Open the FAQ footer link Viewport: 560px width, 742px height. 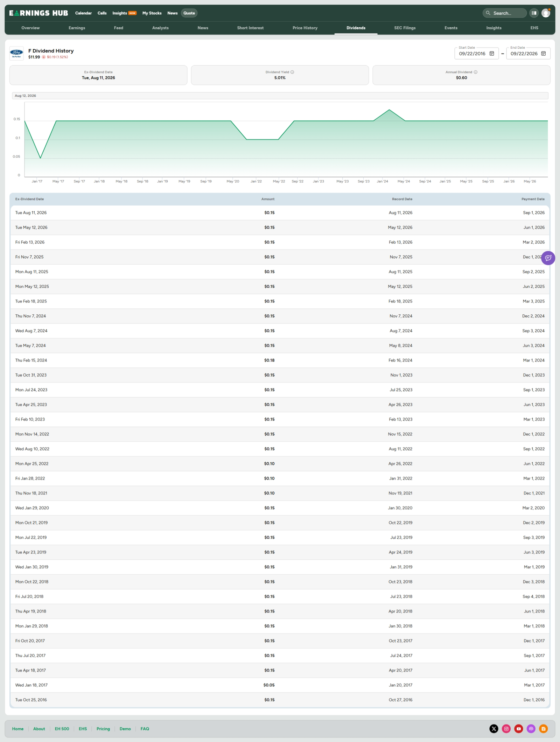coord(145,729)
